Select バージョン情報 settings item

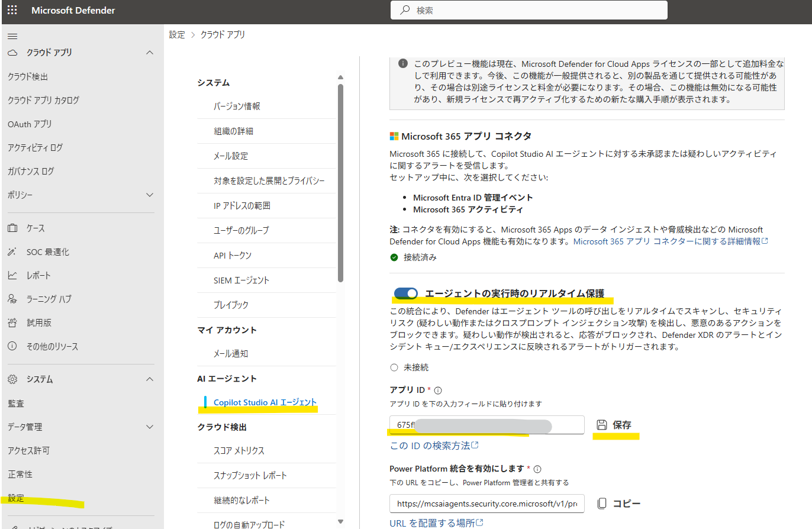(x=237, y=107)
